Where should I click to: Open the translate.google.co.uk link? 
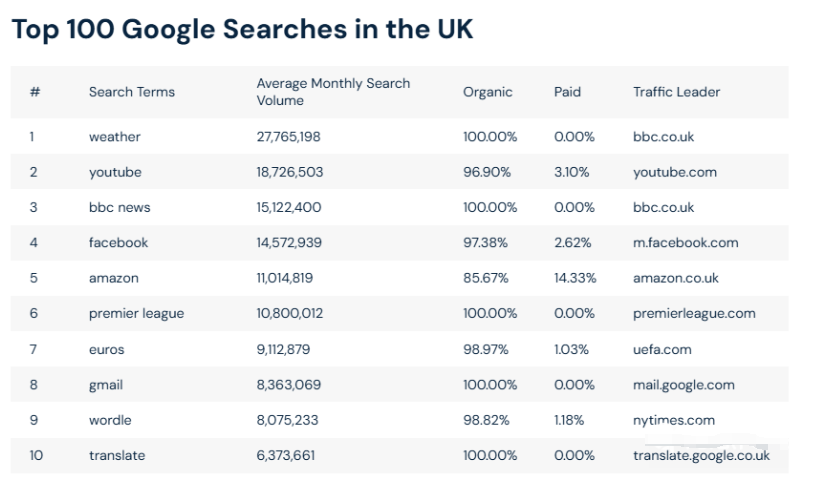[x=701, y=455]
